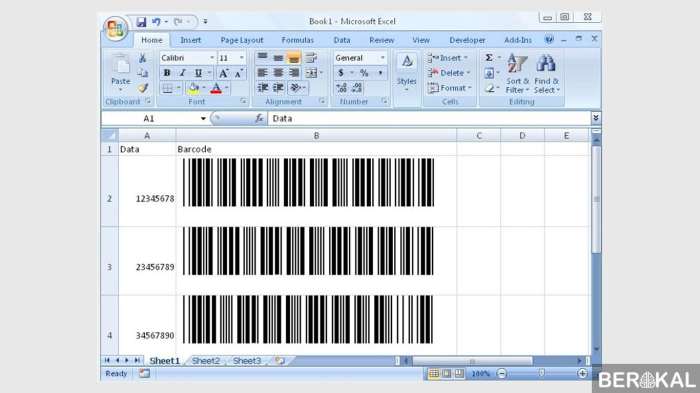Image resolution: width=700 pixels, height=393 pixels.
Task: Open the Find & Select binoculars tool
Action: 546,74
